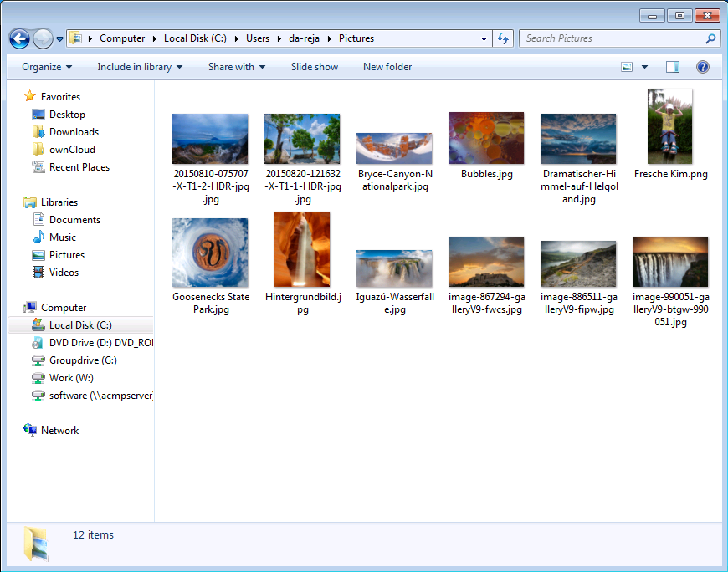
Task: Open the Help question mark icon
Action: point(703,67)
